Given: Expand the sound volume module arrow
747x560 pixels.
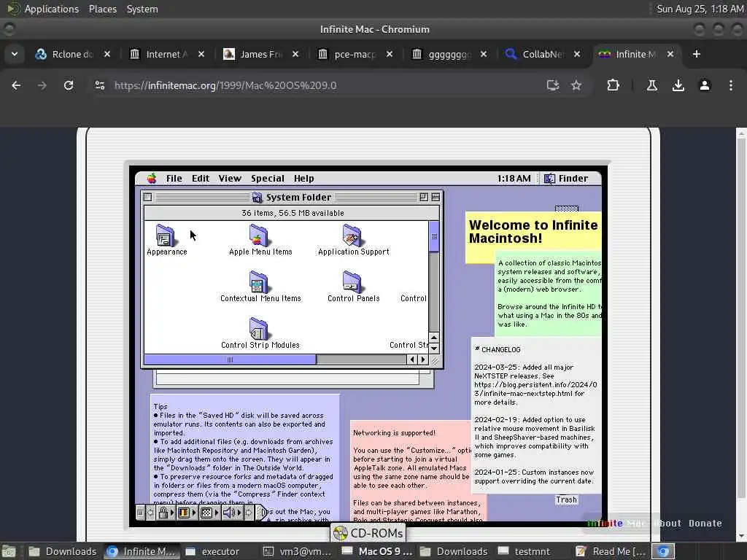Looking at the screenshot, I should [x=239, y=513].
